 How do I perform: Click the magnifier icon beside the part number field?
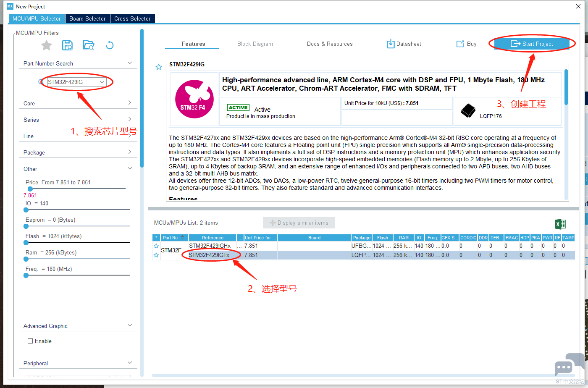(x=42, y=82)
